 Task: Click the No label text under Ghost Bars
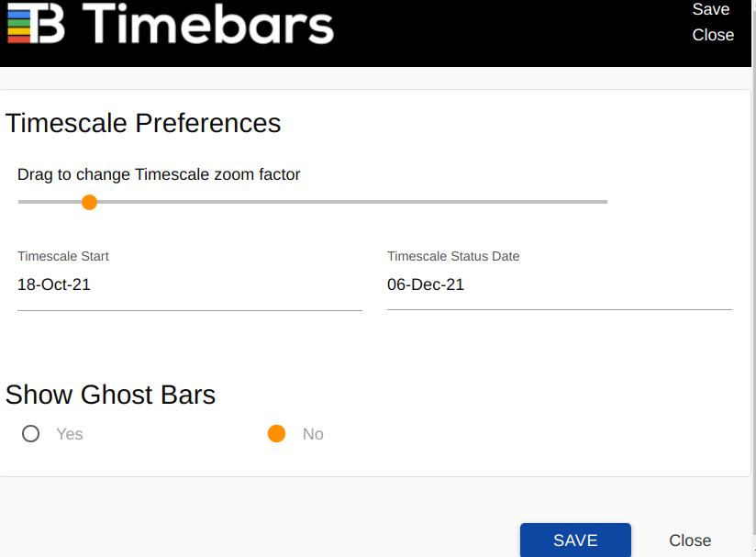313,434
